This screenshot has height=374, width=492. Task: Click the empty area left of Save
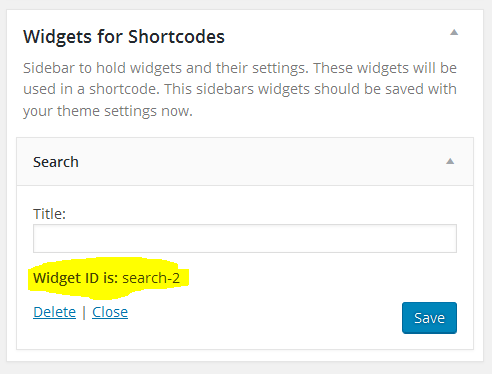click(265, 318)
